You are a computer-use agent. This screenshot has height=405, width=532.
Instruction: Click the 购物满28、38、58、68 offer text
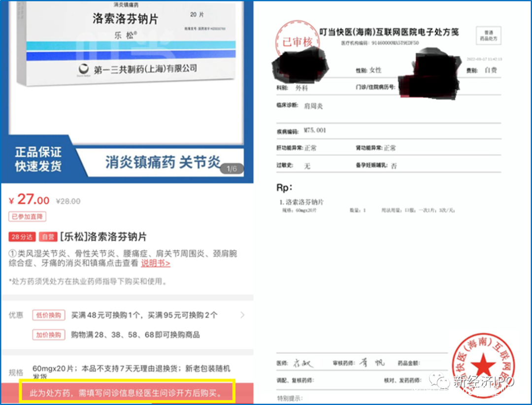(x=135, y=335)
